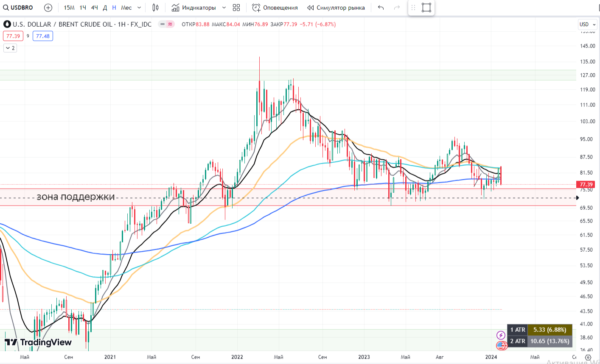This screenshot has height=364, width=600.
Task: Expand the timeframe list chevron after Мес
Action: pyautogui.click(x=139, y=8)
